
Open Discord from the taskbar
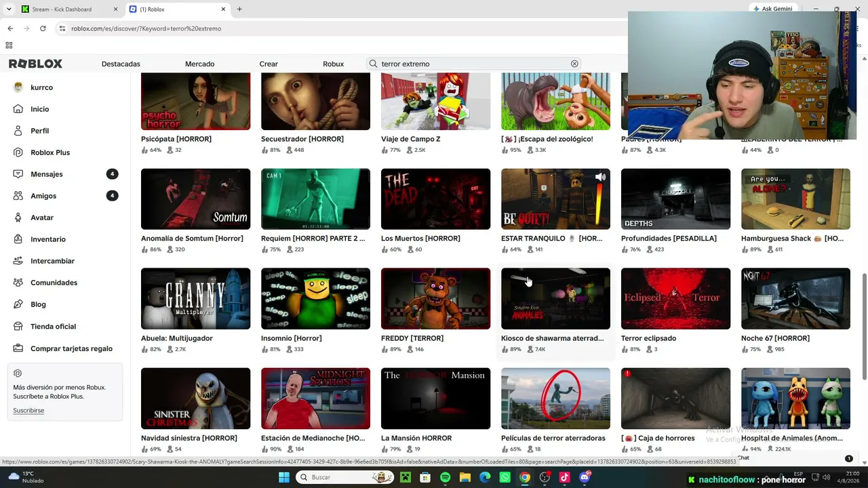click(x=585, y=477)
